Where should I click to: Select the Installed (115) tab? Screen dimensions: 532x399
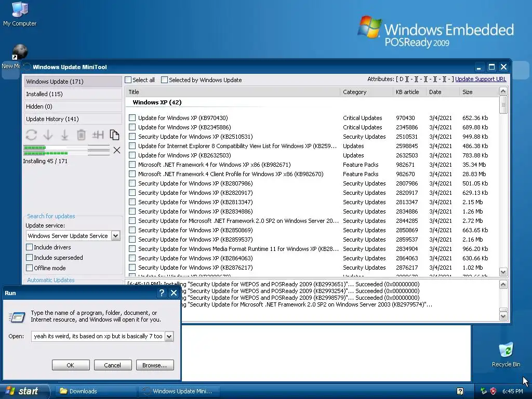click(x=73, y=94)
